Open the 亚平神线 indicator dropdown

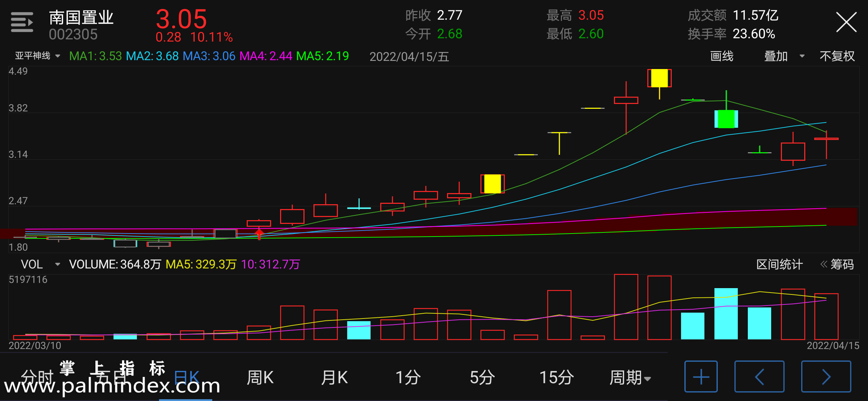[x=37, y=56]
